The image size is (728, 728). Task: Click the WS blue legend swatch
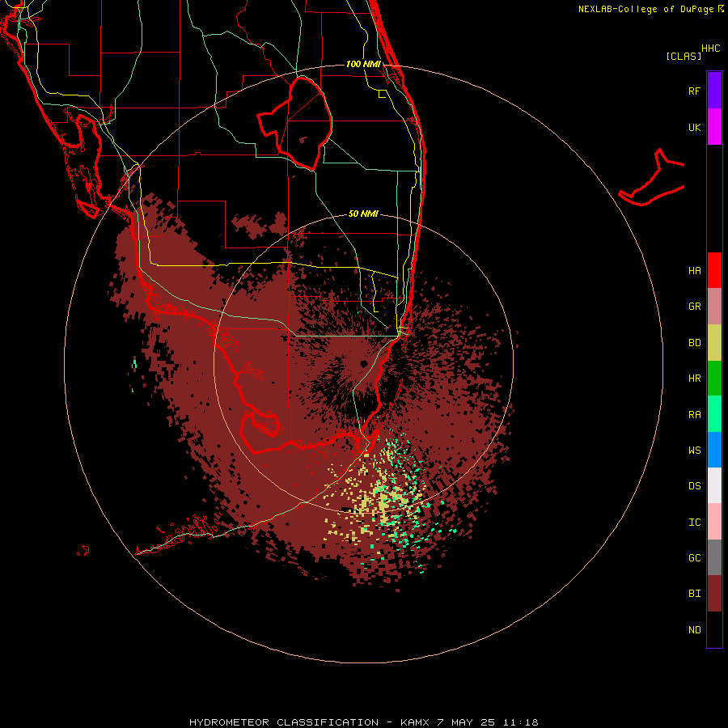714,450
